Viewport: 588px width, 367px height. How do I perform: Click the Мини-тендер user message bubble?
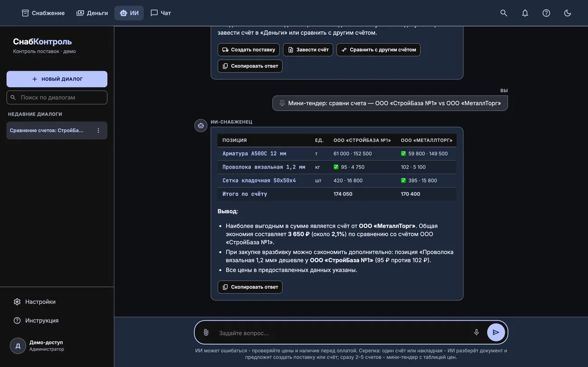(390, 103)
